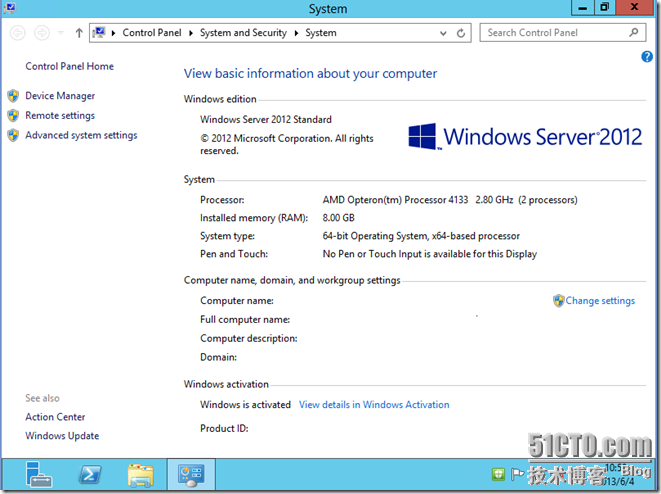Screen dimensions: 661x494
Task: Expand the chevron after Control Panel breadcrumb
Action: click(x=191, y=33)
